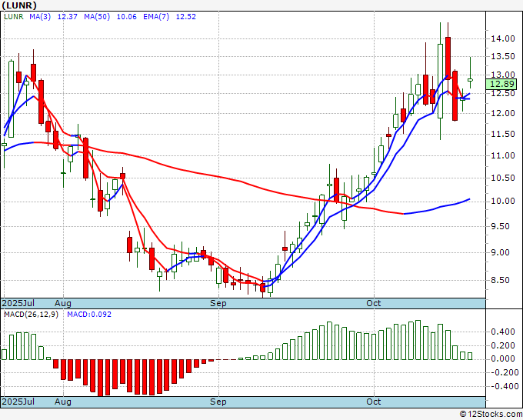523x420 pixels.
Task: Click Oct on the price chart axis
Action: 374,303
